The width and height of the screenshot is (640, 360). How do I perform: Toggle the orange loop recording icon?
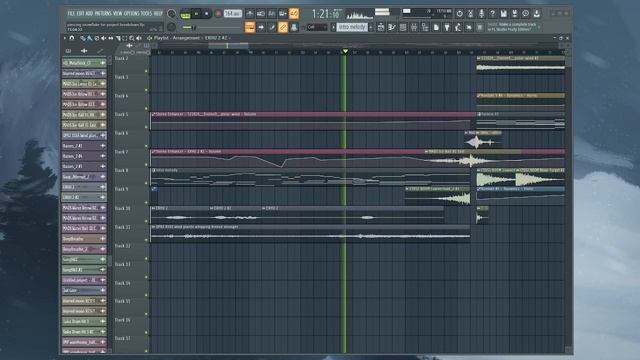coord(293,13)
